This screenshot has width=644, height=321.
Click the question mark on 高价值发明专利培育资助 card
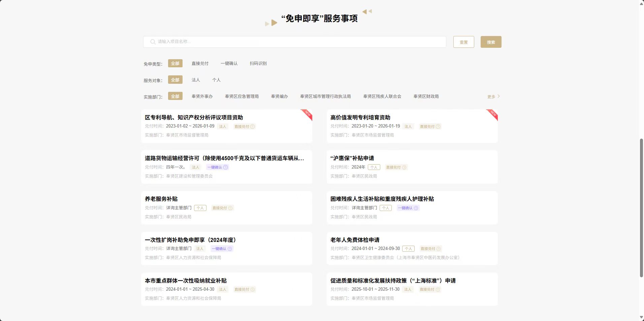(x=438, y=127)
